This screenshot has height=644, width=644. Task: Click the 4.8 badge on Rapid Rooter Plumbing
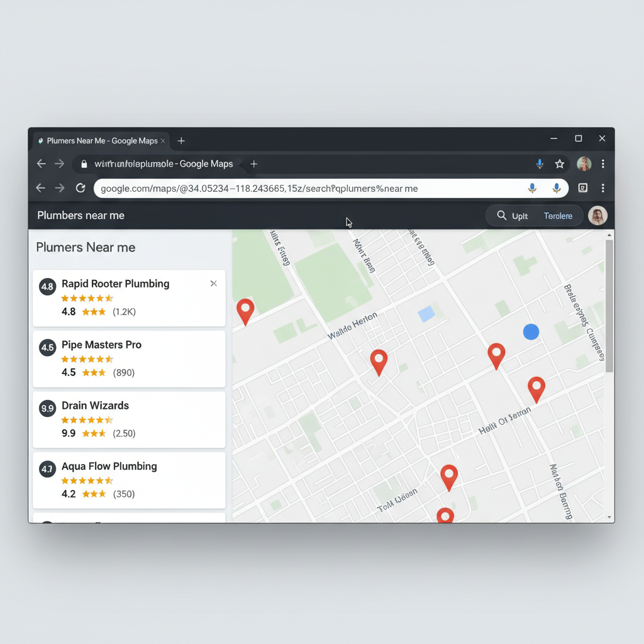47,287
